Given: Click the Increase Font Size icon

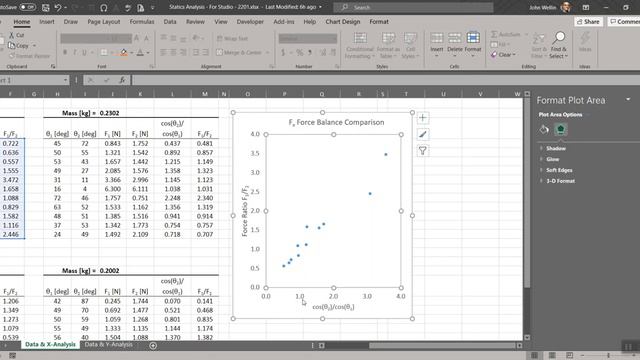Looking at the screenshot, I should [137, 38].
